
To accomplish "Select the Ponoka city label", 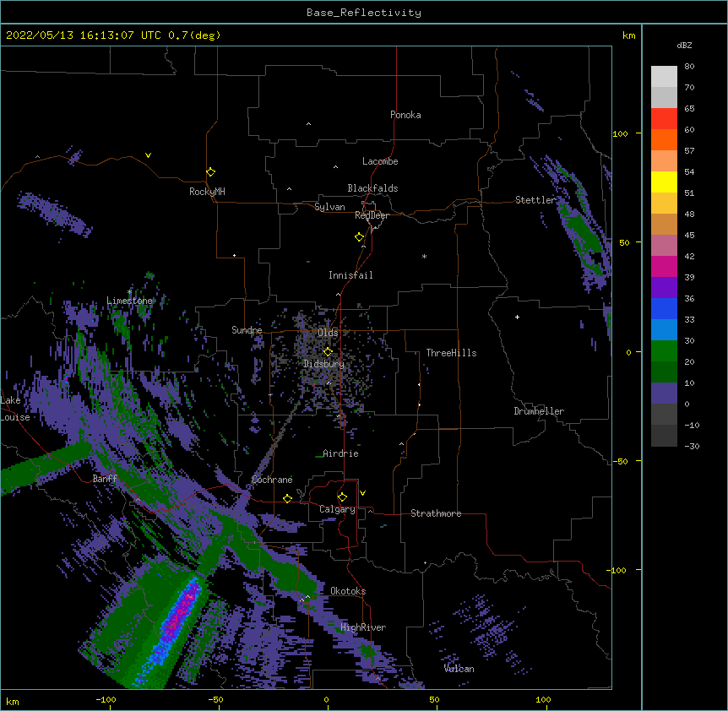I will point(405,115).
